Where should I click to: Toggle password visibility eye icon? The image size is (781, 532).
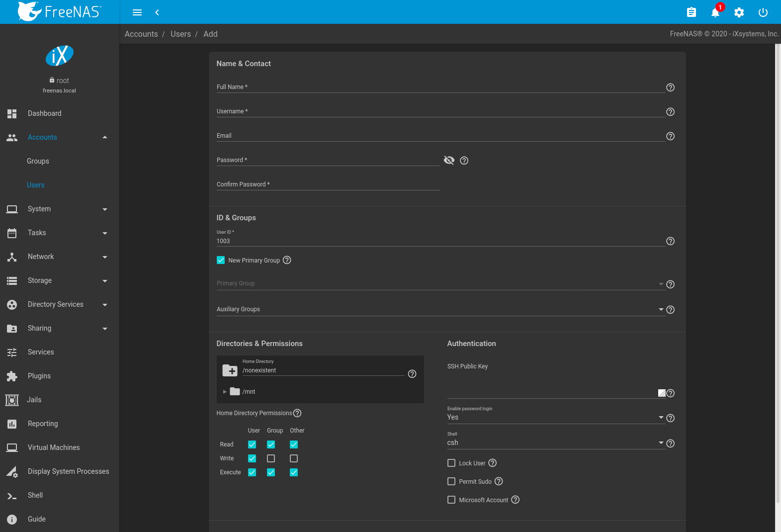pyautogui.click(x=449, y=160)
